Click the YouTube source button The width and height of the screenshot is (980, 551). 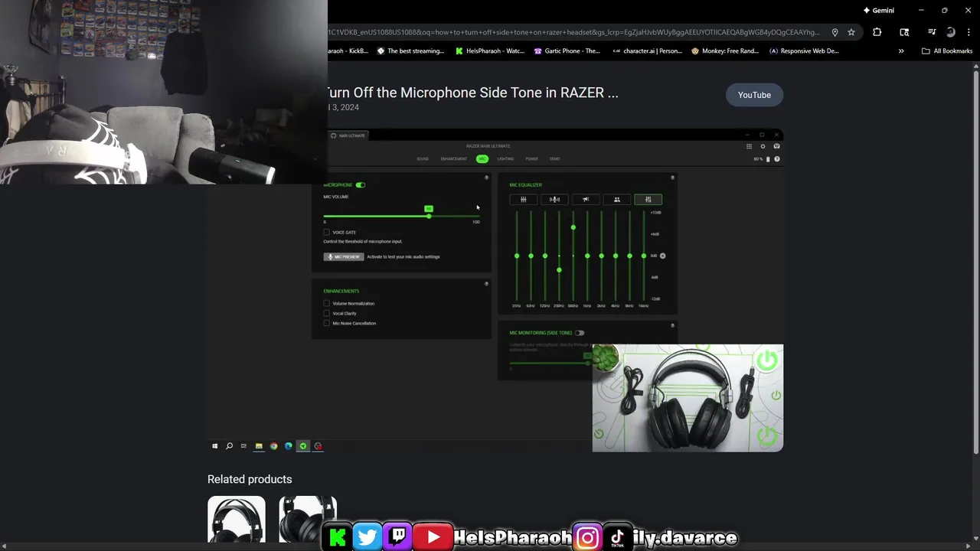pyautogui.click(x=754, y=95)
